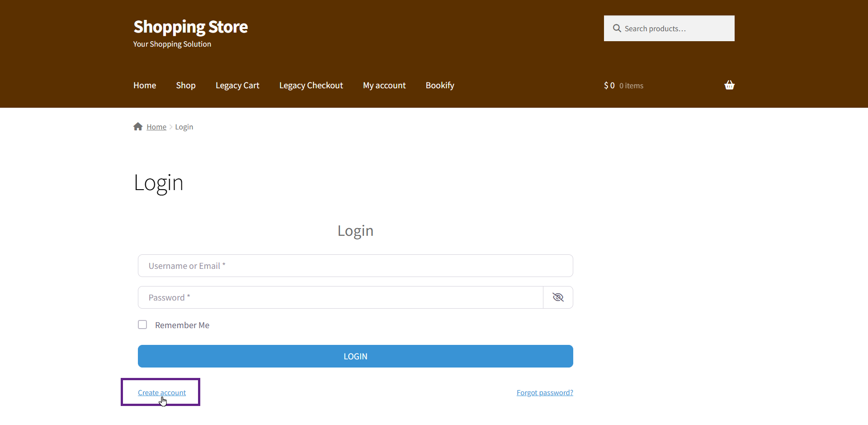Toggle password visibility eye icon
This screenshot has width=868, height=425.
click(x=558, y=297)
